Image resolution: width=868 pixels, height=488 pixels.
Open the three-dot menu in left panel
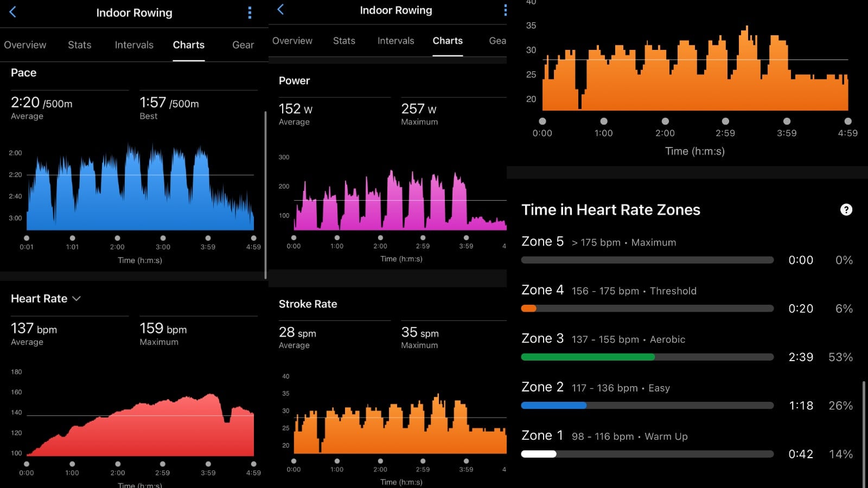(x=250, y=13)
